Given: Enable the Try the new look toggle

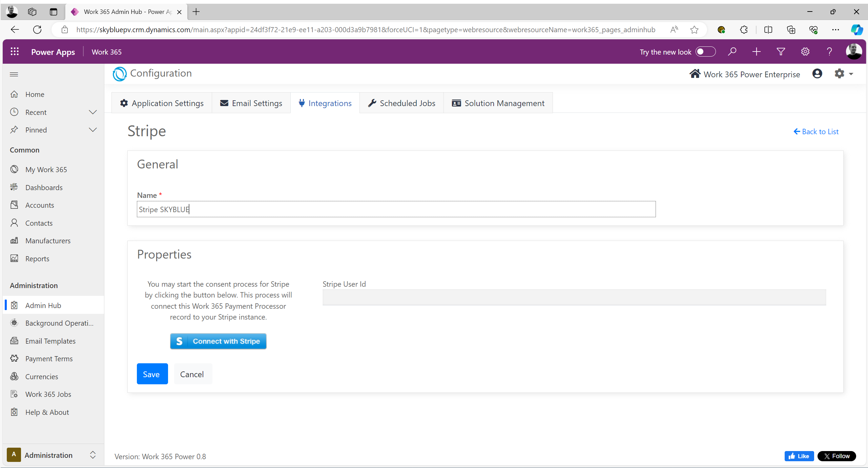Looking at the screenshot, I should [705, 52].
